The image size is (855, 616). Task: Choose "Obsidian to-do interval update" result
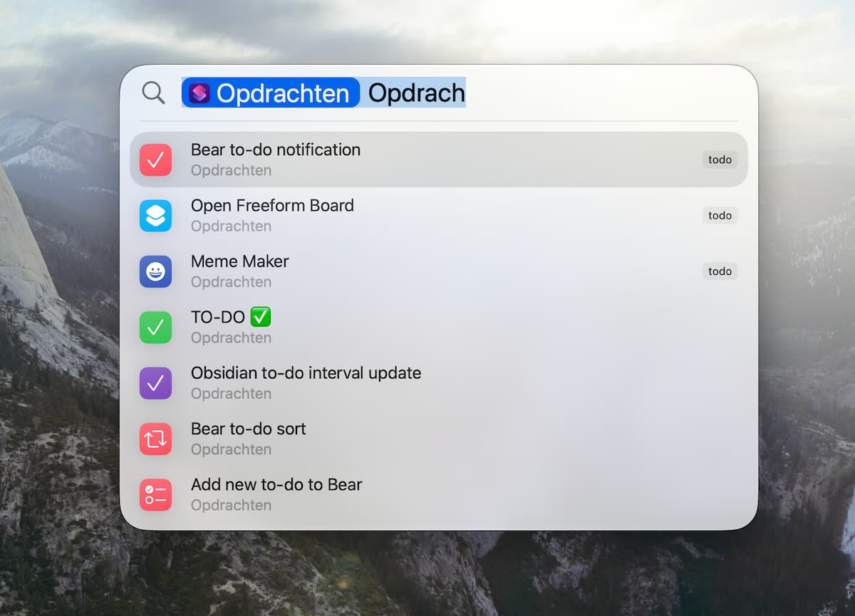pyautogui.click(x=439, y=383)
